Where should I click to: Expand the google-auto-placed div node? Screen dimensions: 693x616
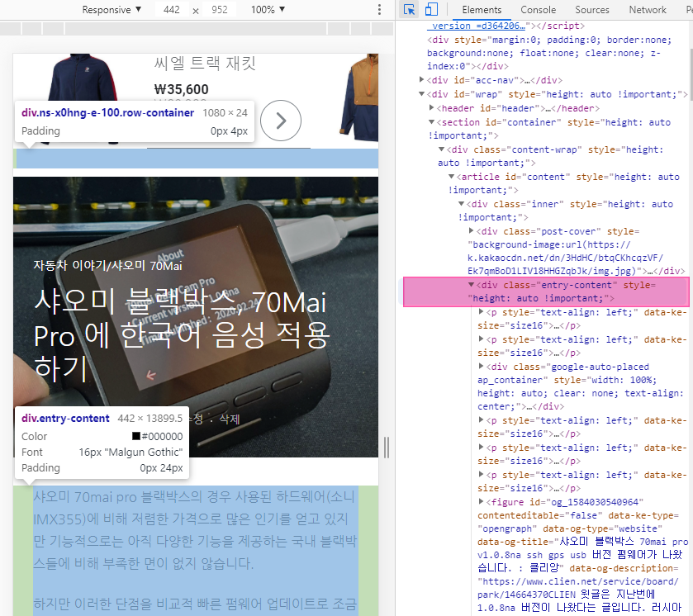pyautogui.click(x=481, y=366)
